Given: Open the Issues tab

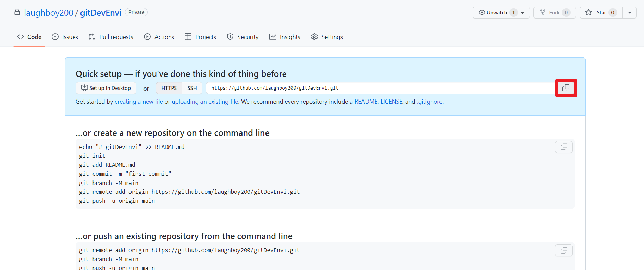Looking at the screenshot, I should point(65,37).
